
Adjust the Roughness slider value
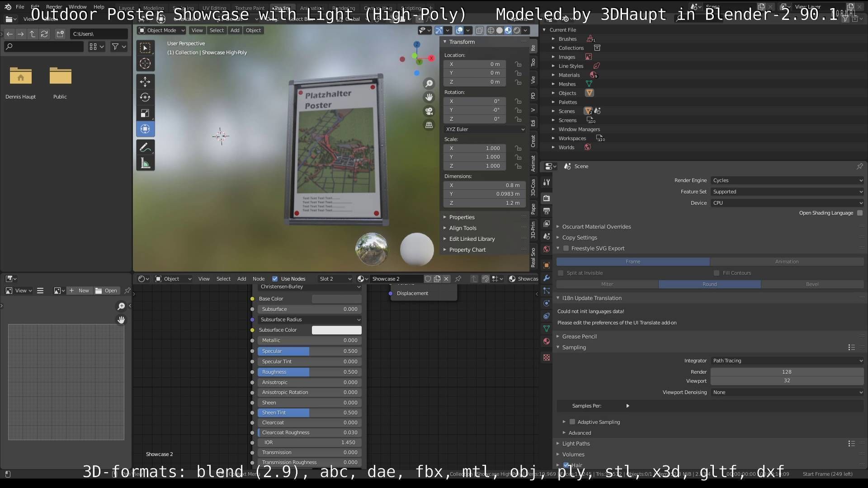click(310, 372)
